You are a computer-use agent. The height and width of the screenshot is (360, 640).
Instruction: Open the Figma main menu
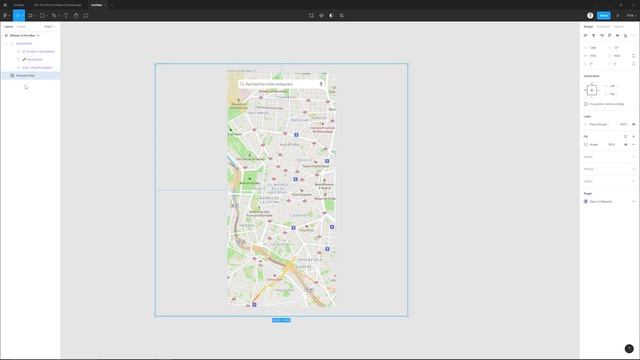(5, 16)
